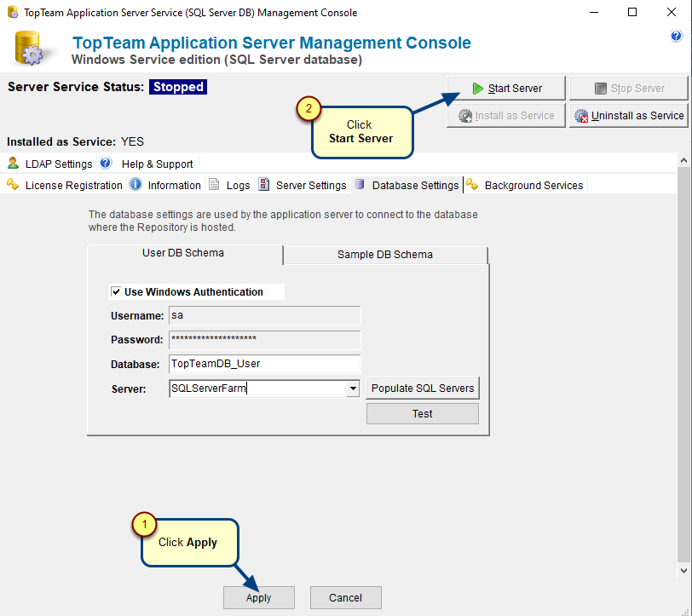This screenshot has width=692, height=616.
Task: Click the Start Server button
Action: click(506, 89)
